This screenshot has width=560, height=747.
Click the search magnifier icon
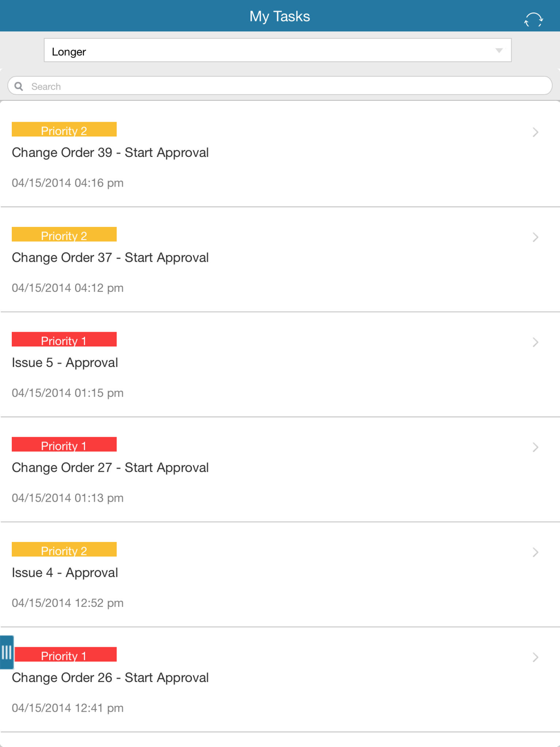[19, 86]
